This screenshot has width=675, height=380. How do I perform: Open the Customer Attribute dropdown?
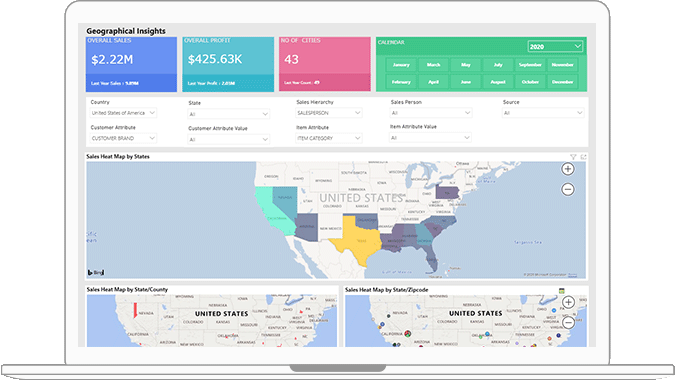coord(123,138)
